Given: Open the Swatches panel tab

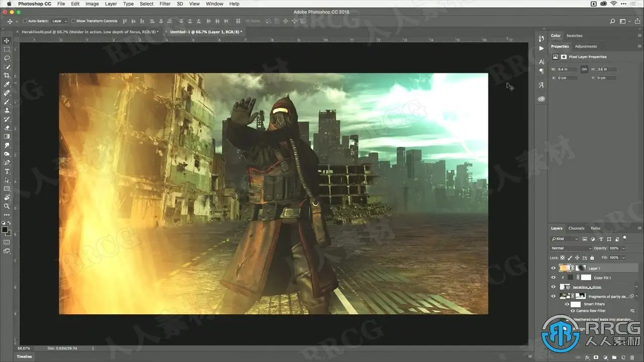Looking at the screenshot, I should (x=575, y=36).
